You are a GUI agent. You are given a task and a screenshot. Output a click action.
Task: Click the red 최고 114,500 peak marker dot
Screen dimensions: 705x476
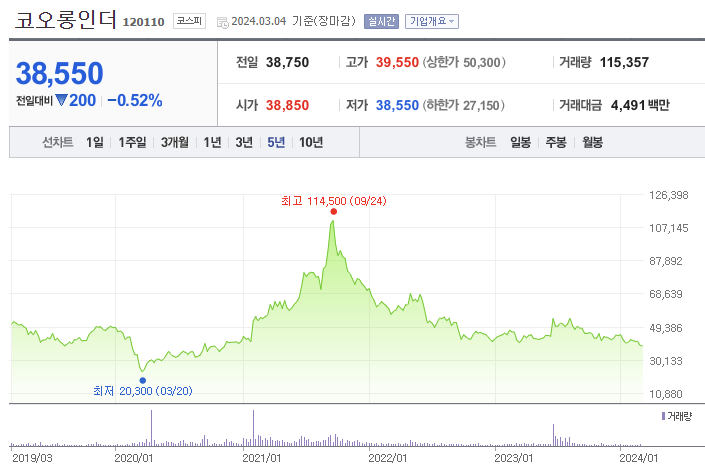[x=333, y=212]
